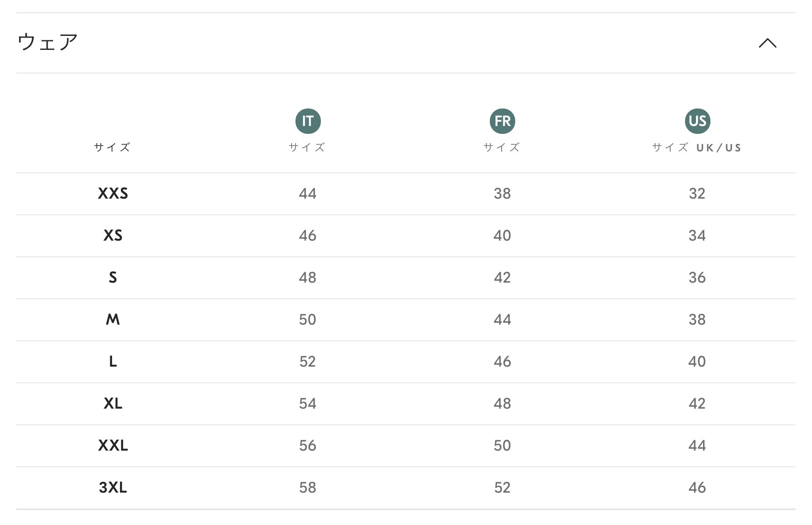Click the ウェア section heading
This screenshot has width=812, height=525.
point(48,42)
